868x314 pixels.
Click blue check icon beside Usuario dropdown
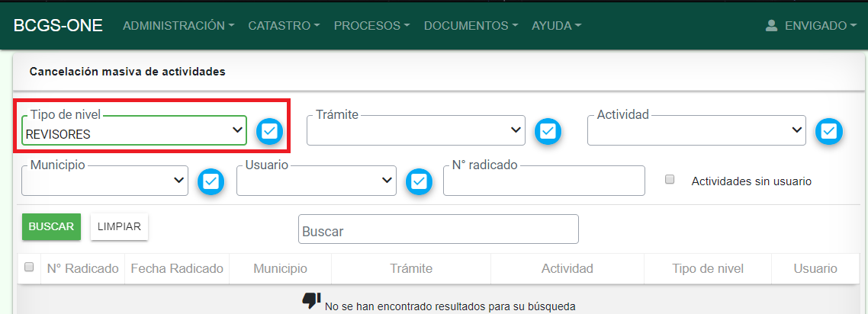coord(419,181)
